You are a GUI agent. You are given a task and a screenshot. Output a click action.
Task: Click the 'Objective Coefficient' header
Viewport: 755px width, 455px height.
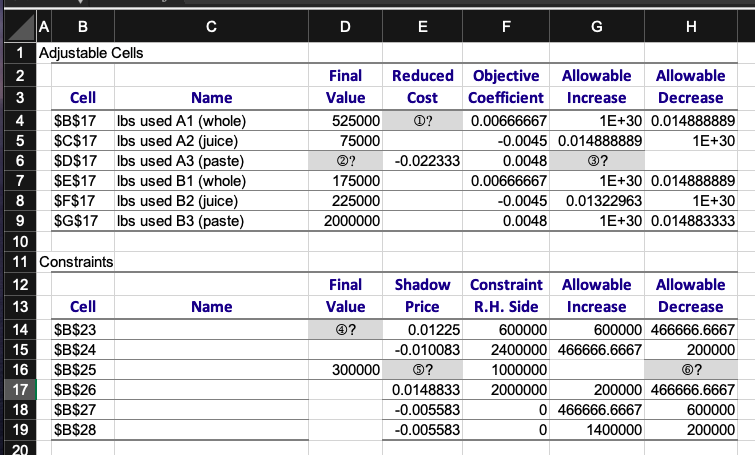(506, 87)
